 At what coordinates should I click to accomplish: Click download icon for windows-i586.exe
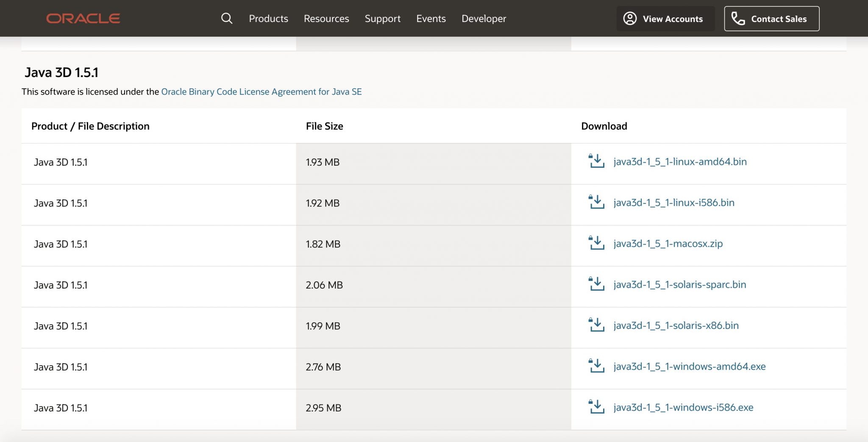597,407
